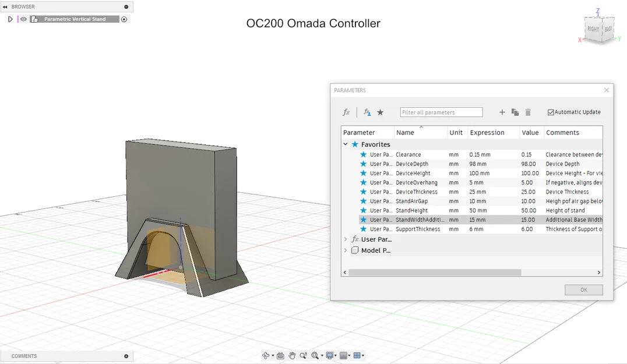This screenshot has height=364, width=627.
Task: Activate the Zoom tool
Action: coord(304,355)
